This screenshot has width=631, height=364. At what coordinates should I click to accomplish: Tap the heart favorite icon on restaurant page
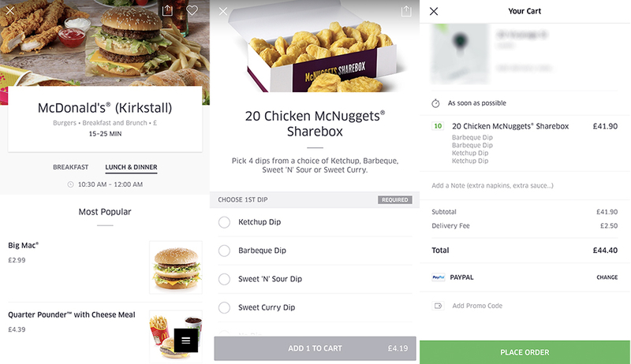click(x=192, y=10)
